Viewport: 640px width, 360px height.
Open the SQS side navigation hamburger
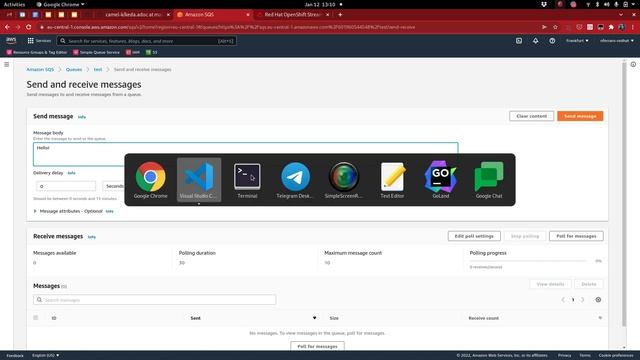point(7,64)
